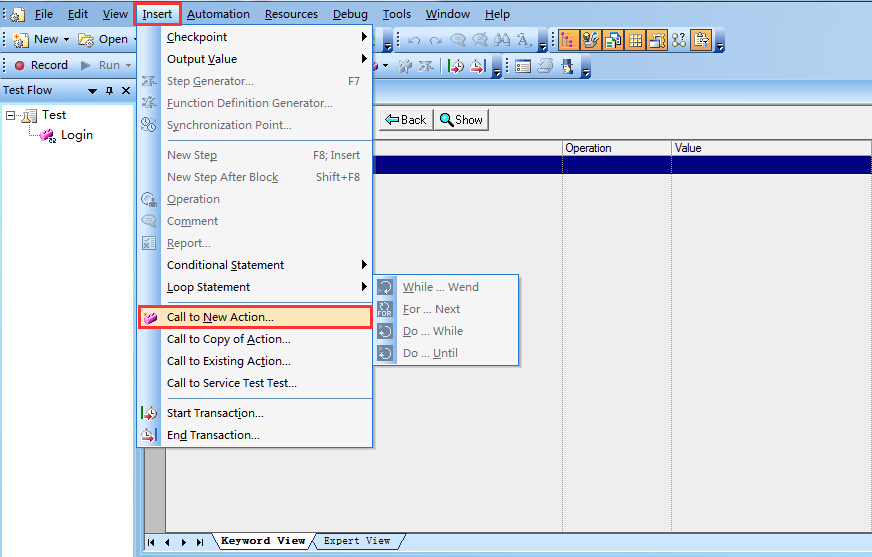Open the Automation menu
This screenshot has height=557, width=872.
click(218, 14)
